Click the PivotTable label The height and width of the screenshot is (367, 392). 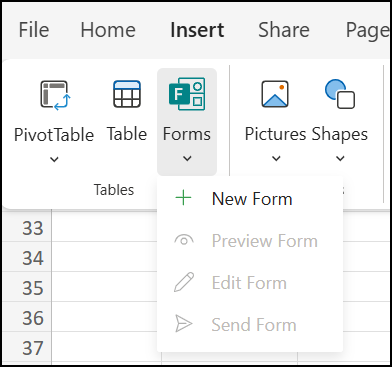tap(54, 135)
